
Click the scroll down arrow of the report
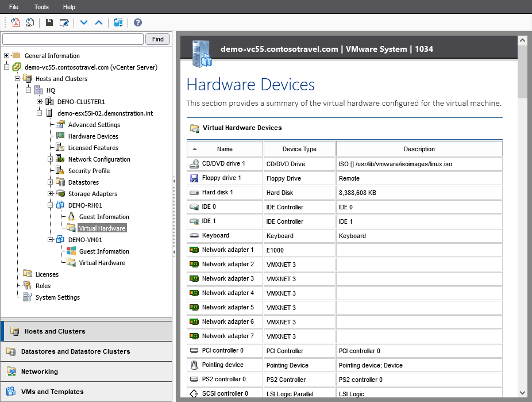tap(522, 392)
